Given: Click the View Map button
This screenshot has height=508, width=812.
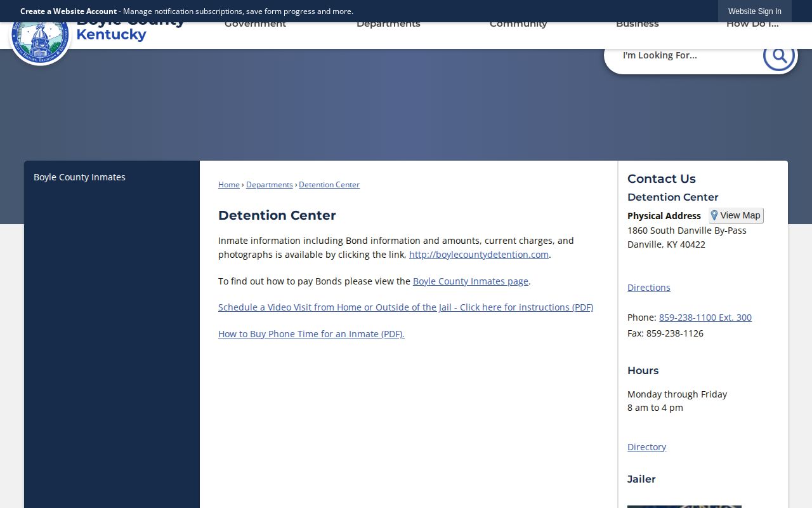Looking at the screenshot, I should tap(736, 215).
